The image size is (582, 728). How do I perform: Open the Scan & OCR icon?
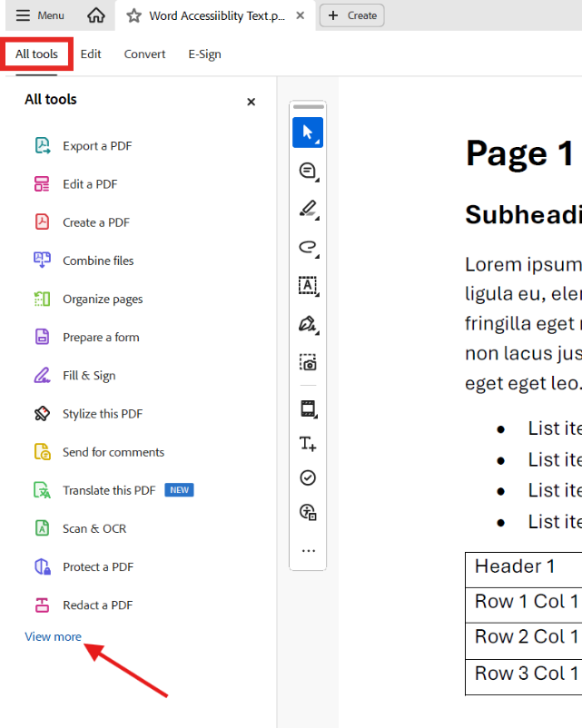tap(43, 528)
